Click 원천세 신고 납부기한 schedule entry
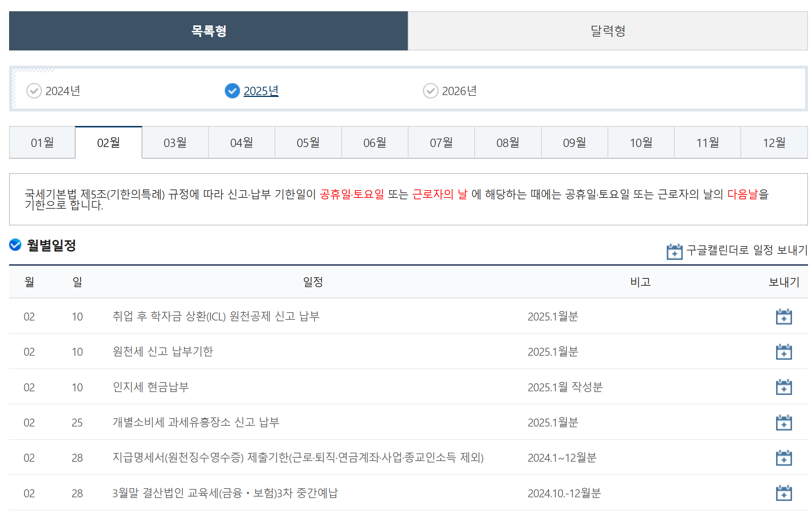 coord(163,351)
